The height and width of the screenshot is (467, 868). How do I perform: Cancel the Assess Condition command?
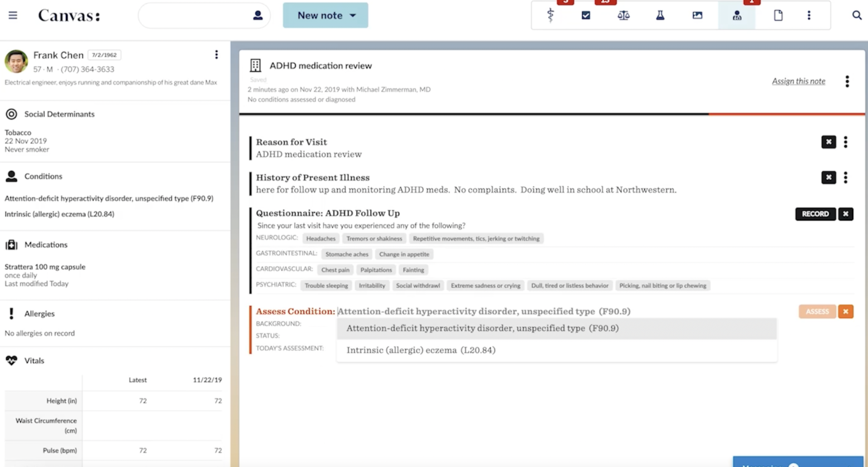click(x=846, y=311)
